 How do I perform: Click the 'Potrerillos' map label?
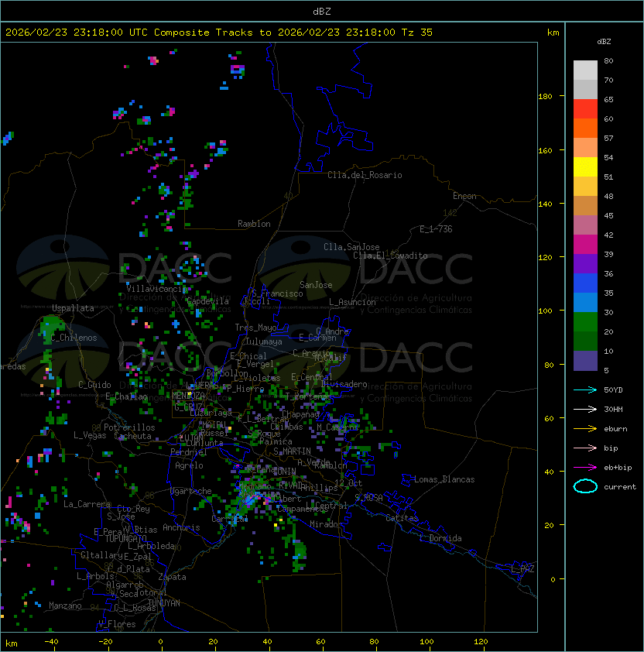point(129,427)
